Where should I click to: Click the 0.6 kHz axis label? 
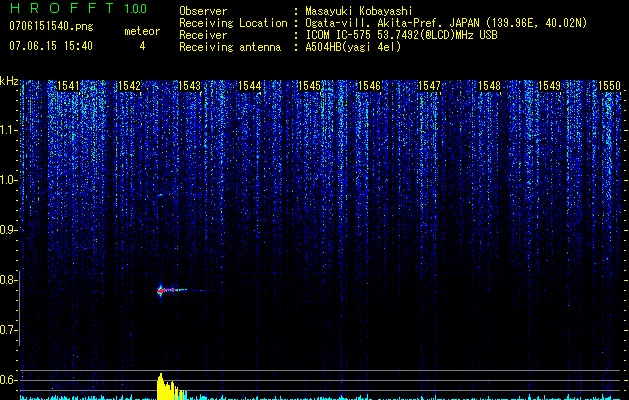click(8, 380)
